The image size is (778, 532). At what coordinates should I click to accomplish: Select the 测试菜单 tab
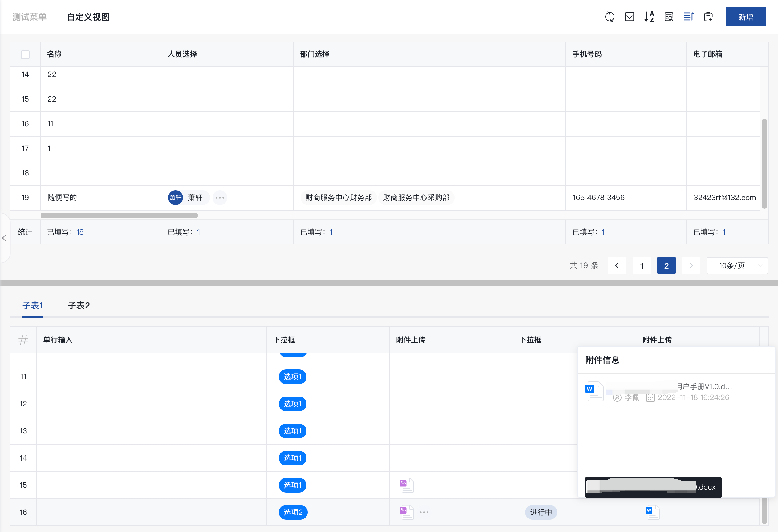(x=30, y=17)
